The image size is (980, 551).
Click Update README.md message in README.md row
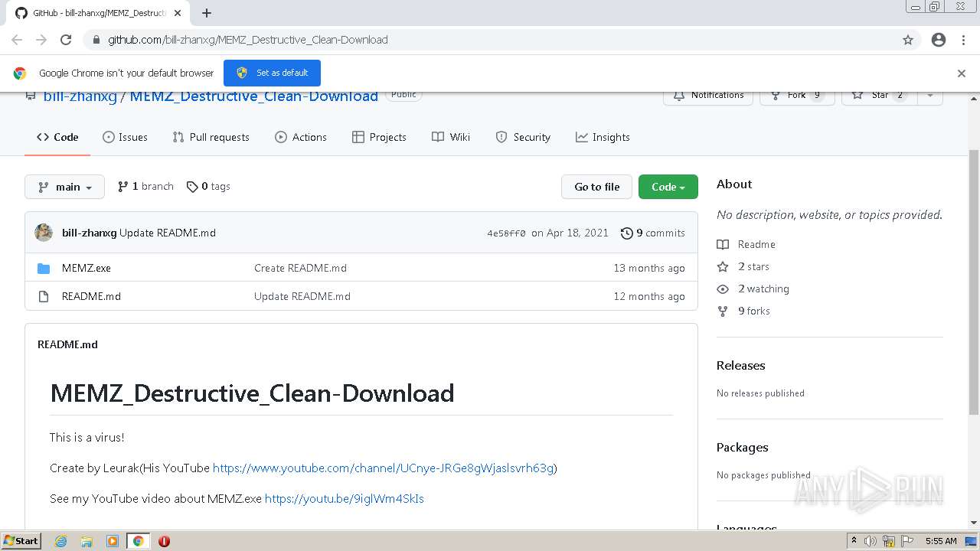[302, 297]
